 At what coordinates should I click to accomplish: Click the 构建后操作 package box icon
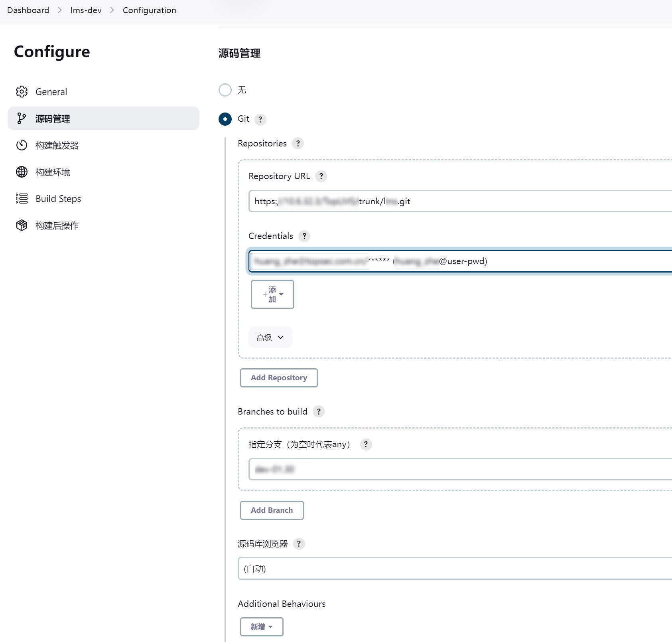coord(22,225)
